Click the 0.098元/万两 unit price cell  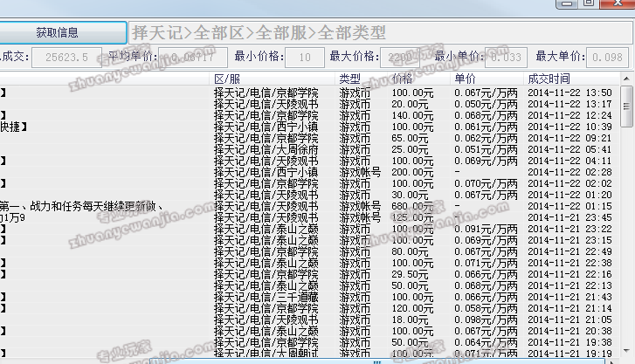(486, 319)
